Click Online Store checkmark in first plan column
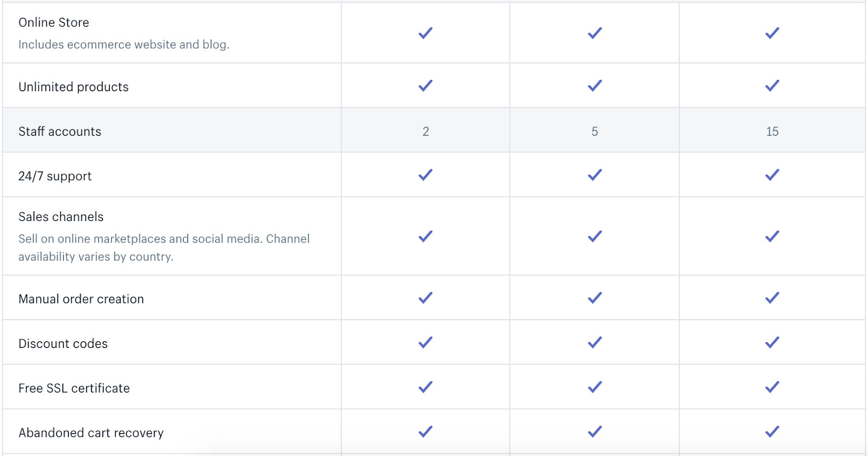The image size is (868, 456). [425, 33]
